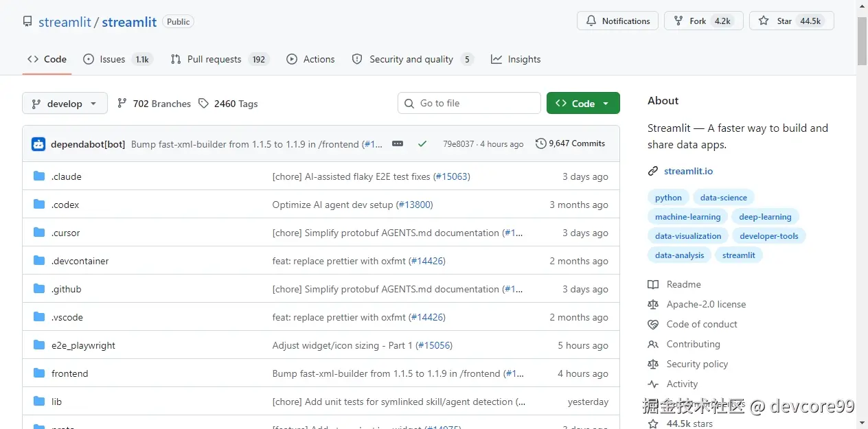Open pull request #13800 link
The width and height of the screenshot is (868, 429).
(414, 205)
